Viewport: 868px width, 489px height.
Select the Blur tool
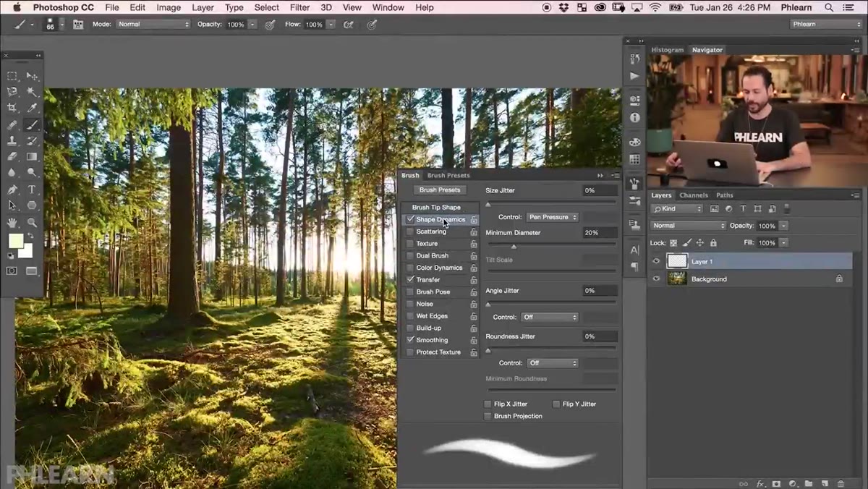(x=12, y=173)
